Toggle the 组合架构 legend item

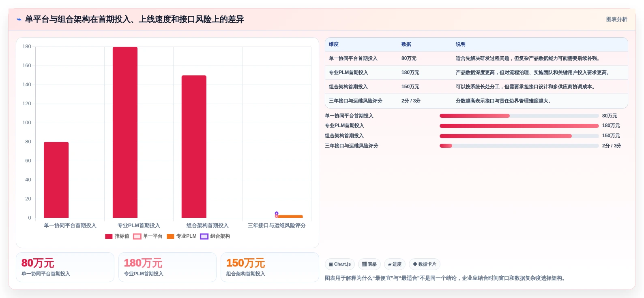click(x=215, y=236)
